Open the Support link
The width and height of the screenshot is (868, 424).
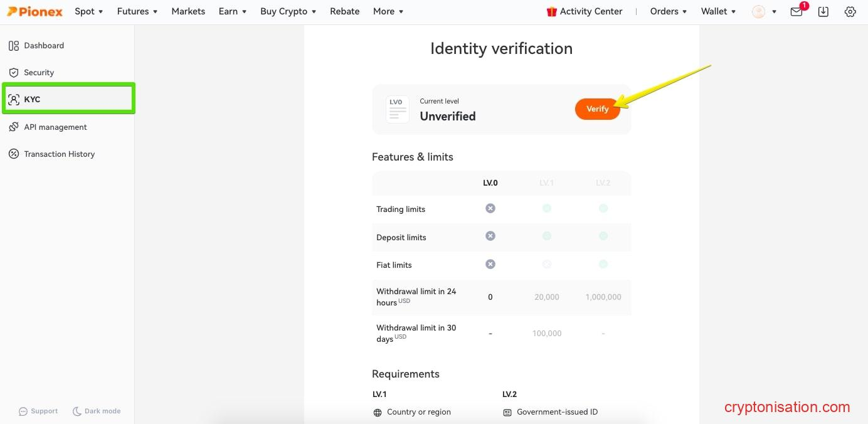38,411
